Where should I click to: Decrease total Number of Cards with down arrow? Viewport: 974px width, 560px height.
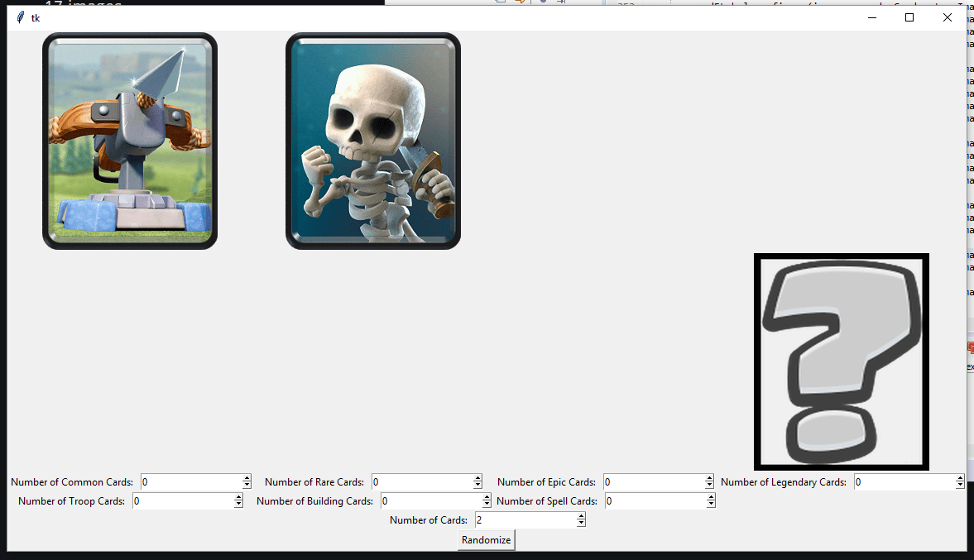(x=581, y=524)
